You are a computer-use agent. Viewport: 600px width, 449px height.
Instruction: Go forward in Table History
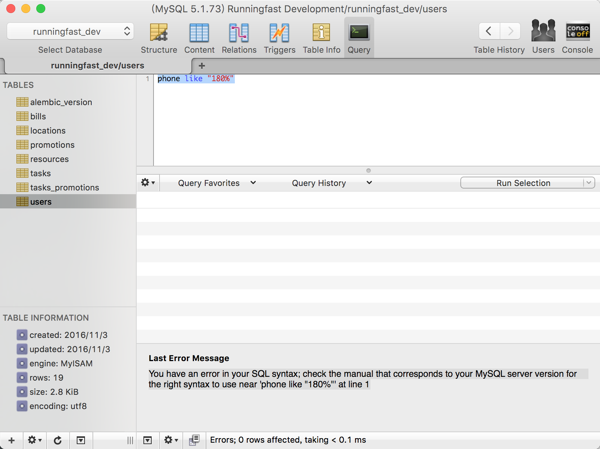[510, 31]
